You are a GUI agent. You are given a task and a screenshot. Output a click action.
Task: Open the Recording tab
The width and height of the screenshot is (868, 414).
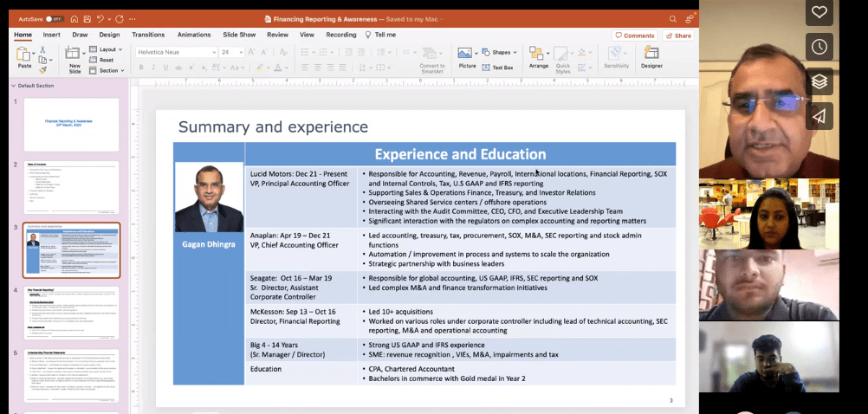pyautogui.click(x=341, y=35)
